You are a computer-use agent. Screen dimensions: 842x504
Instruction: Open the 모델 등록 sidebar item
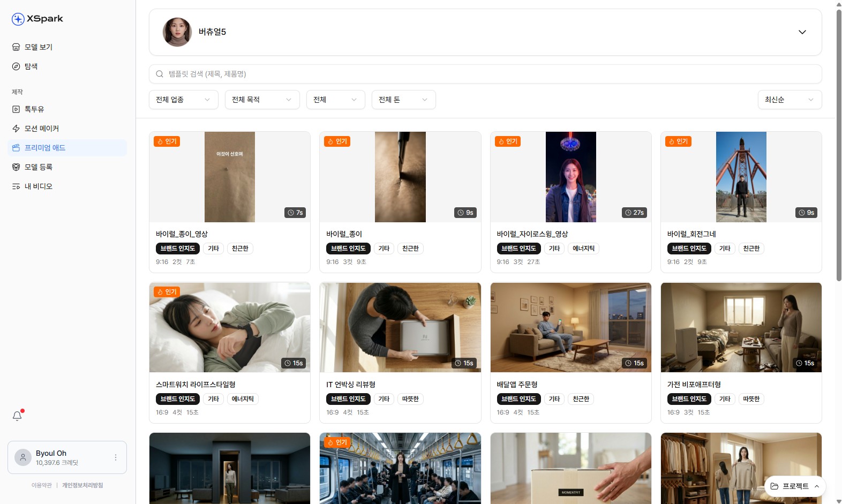[67, 167]
